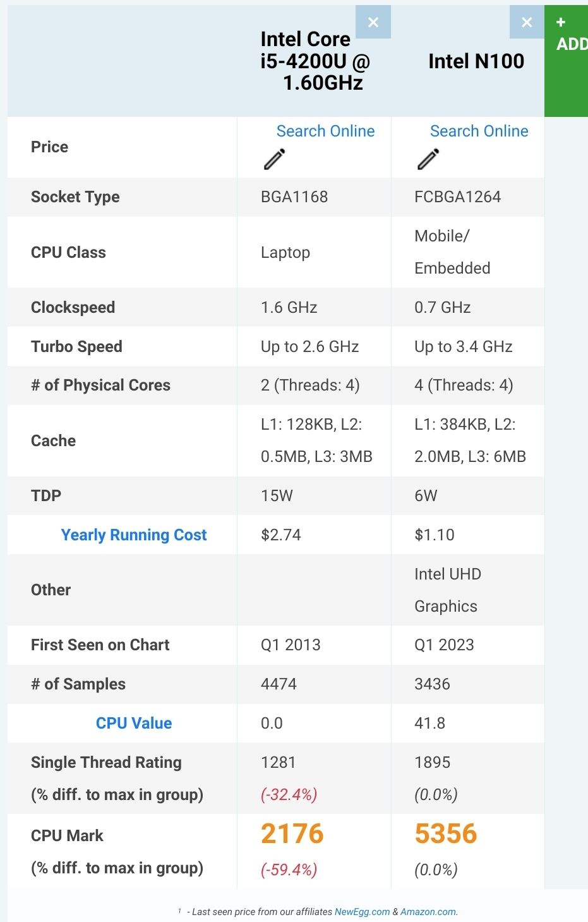Remove Intel Core i5-4200U using its X icon

[373, 21]
